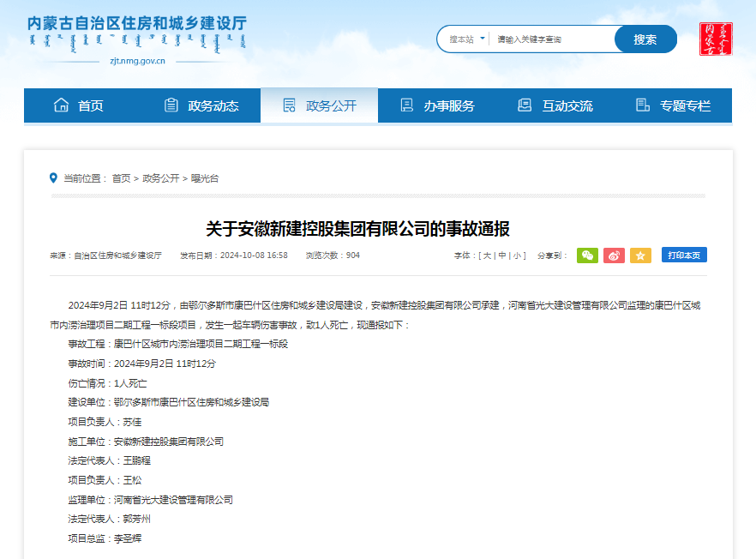The height and width of the screenshot is (559, 756).
Task: Click 首页 in the breadcrumb
Action: [x=122, y=178]
